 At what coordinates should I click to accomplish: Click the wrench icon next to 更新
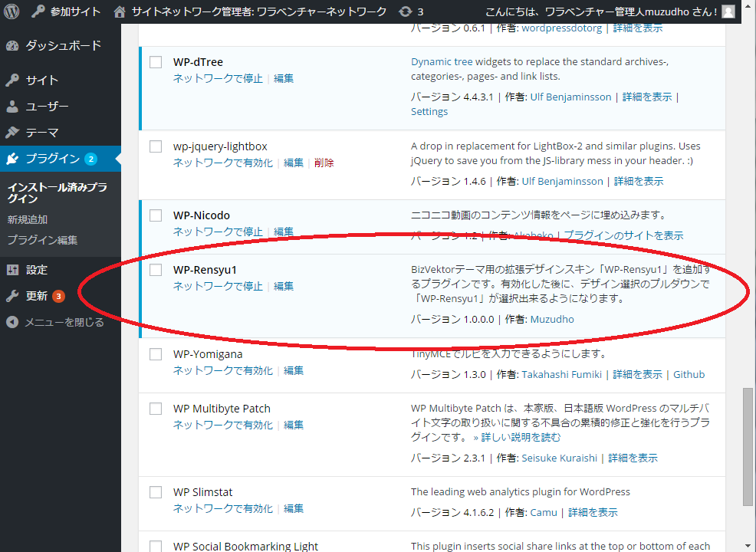click(12, 296)
